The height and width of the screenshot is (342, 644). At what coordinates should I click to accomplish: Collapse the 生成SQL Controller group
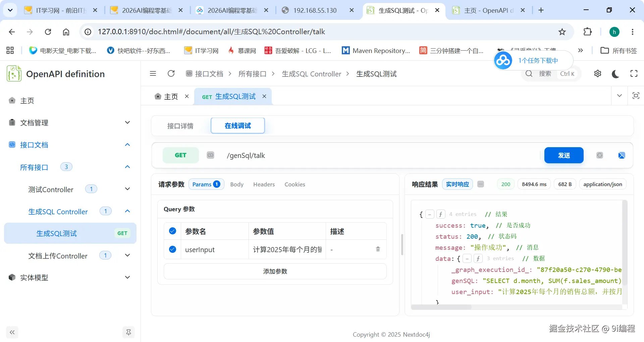pos(70,211)
